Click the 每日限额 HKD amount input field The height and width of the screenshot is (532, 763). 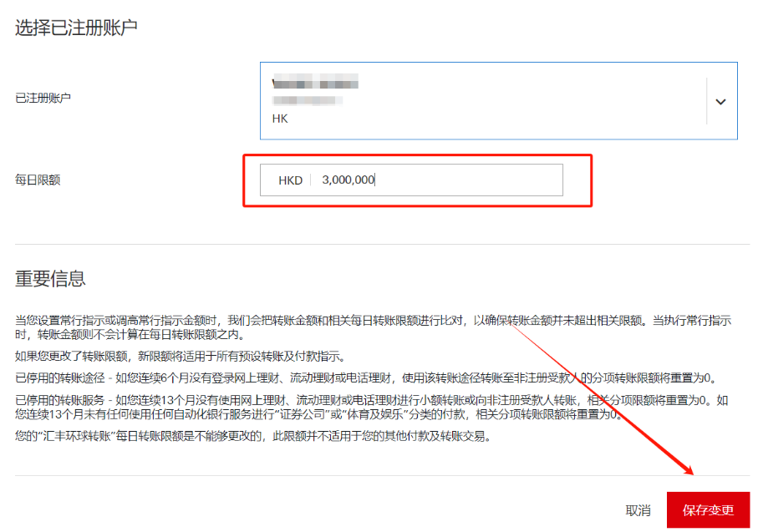click(x=411, y=180)
